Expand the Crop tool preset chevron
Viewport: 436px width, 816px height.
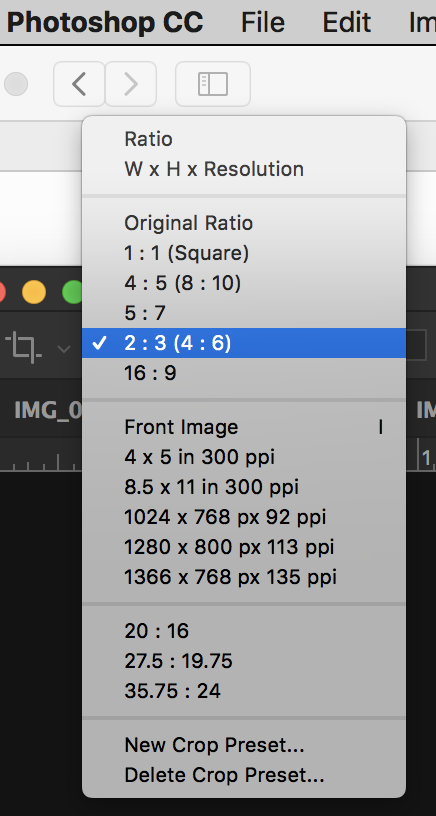point(63,349)
